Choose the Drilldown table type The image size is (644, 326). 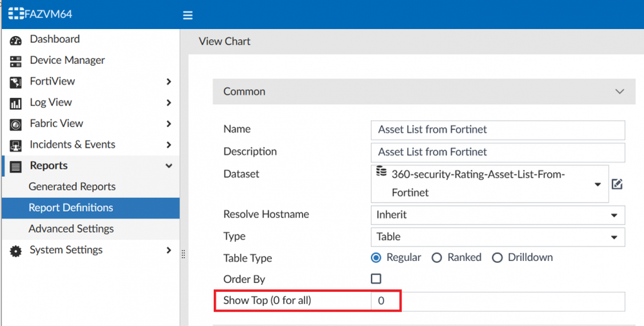pyautogui.click(x=497, y=258)
